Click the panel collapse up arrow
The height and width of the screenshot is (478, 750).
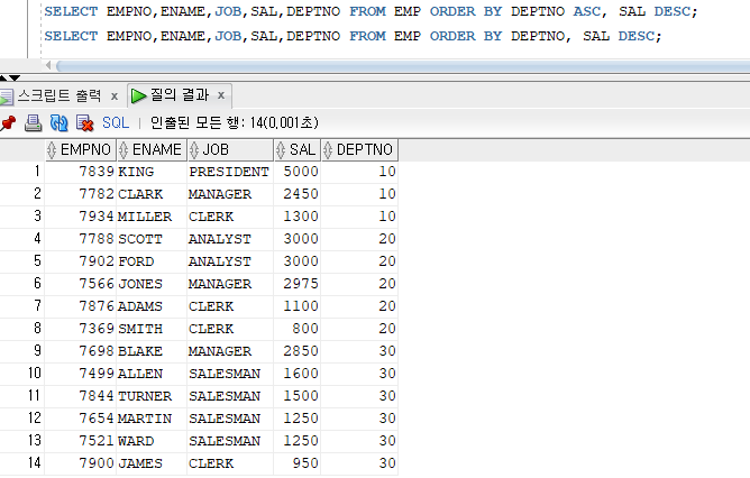tap(3, 78)
